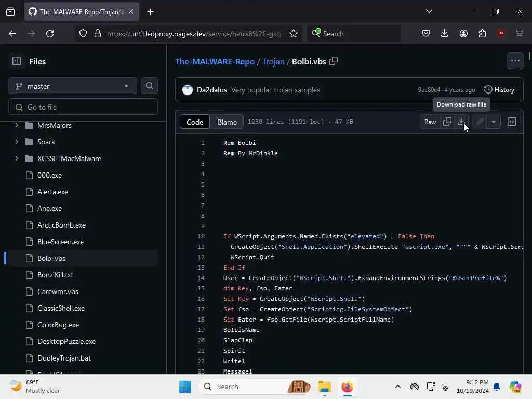Open the Raw file view
Viewport: 532px width, 399px height.
(430, 122)
